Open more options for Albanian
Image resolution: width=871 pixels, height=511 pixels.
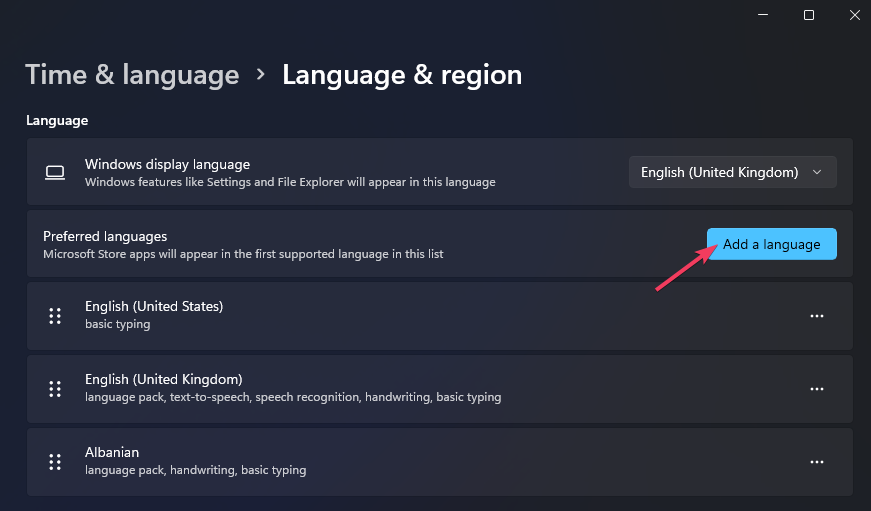tap(817, 462)
